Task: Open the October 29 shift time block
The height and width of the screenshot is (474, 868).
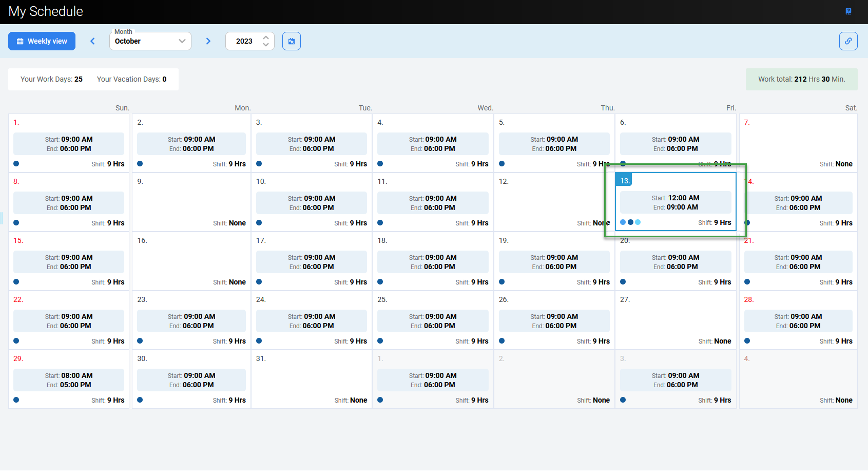Action: pyautogui.click(x=69, y=380)
